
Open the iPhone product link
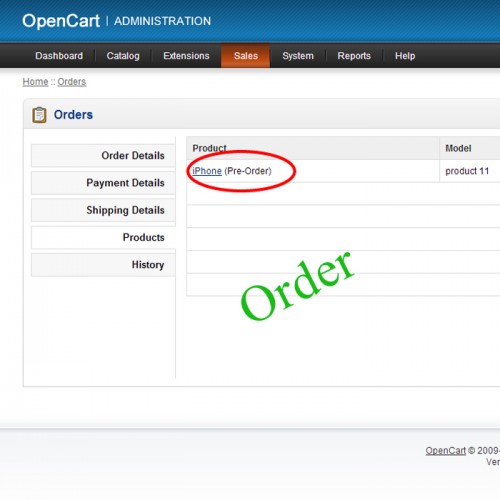(207, 171)
